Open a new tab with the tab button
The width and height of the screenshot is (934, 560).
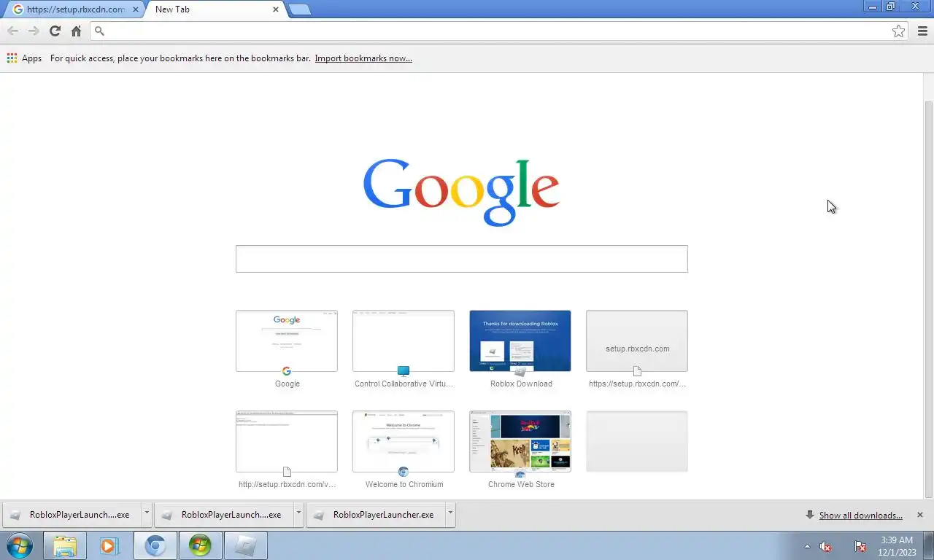click(299, 9)
